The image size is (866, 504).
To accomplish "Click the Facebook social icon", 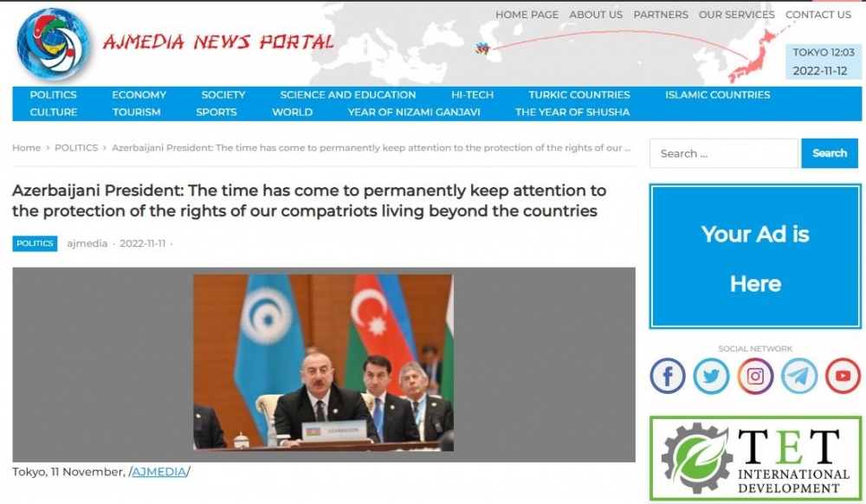I will point(668,376).
